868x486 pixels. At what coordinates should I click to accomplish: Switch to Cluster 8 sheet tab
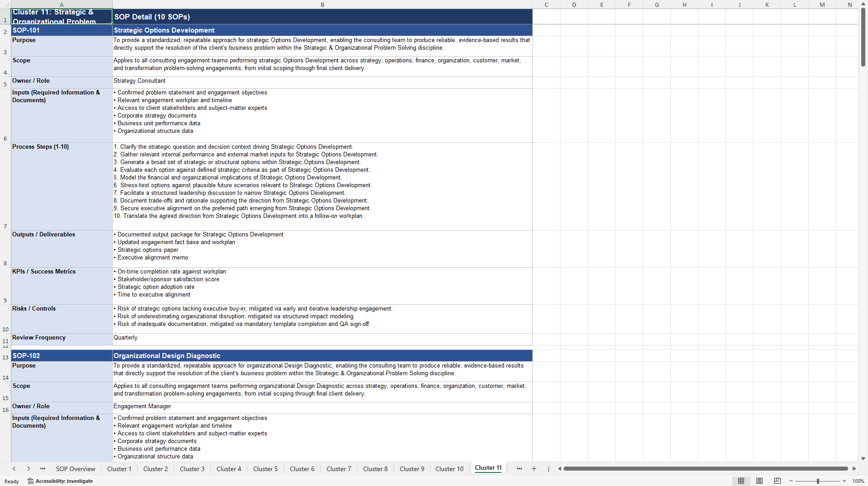pyautogui.click(x=375, y=469)
